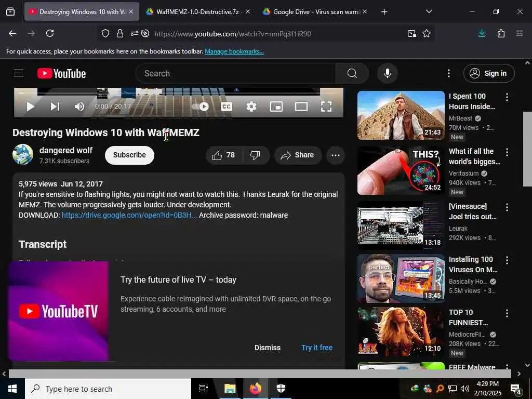Reload the current page

point(50,34)
